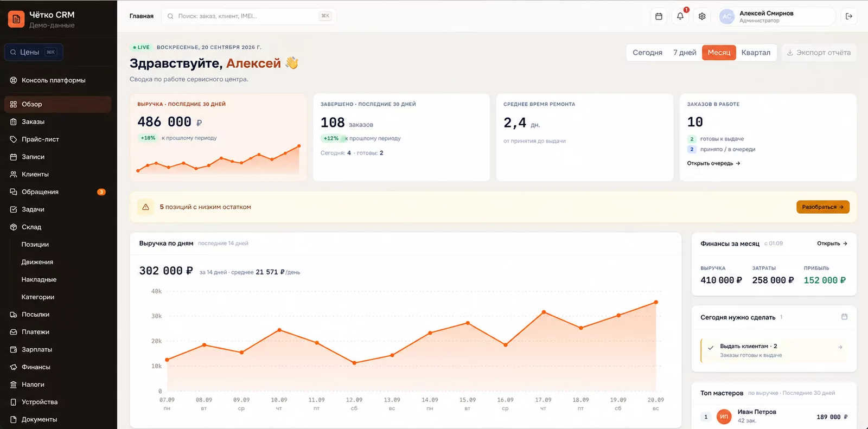Screen dimensions: 868x429
Task: Open the Цены quick search selector
Action: 34,52
